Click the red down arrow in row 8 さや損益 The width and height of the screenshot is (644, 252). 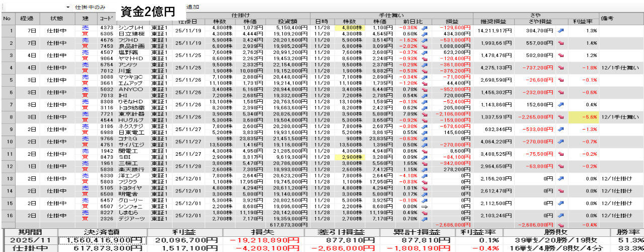560,116
